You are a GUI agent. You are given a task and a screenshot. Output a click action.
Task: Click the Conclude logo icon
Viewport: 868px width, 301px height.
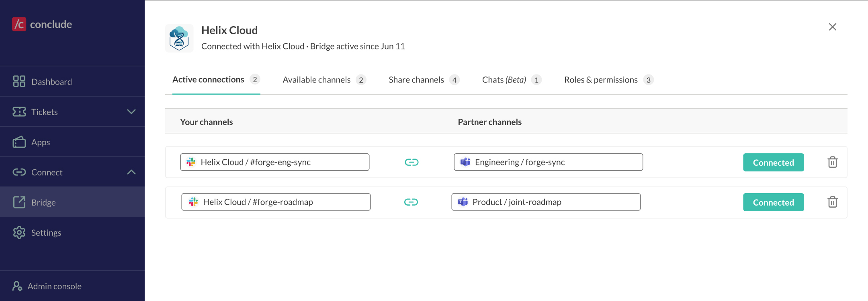click(19, 24)
